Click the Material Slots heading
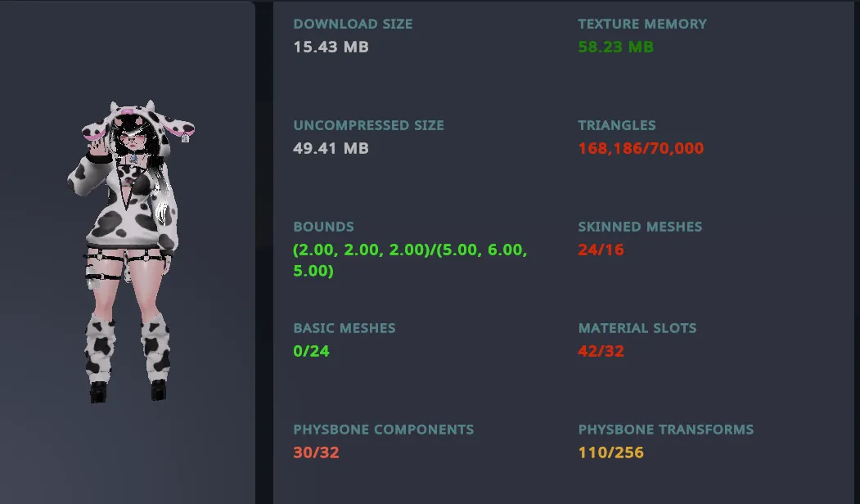 [637, 329]
